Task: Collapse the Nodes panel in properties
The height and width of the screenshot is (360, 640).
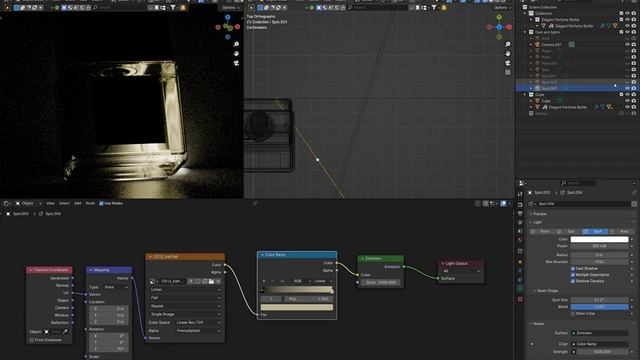Action: click(531, 324)
